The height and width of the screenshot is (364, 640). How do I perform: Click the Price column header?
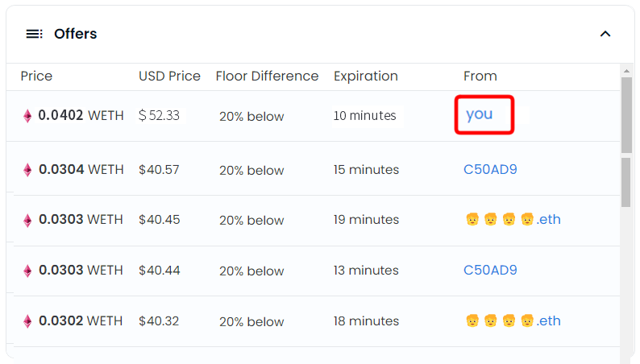(36, 77)
